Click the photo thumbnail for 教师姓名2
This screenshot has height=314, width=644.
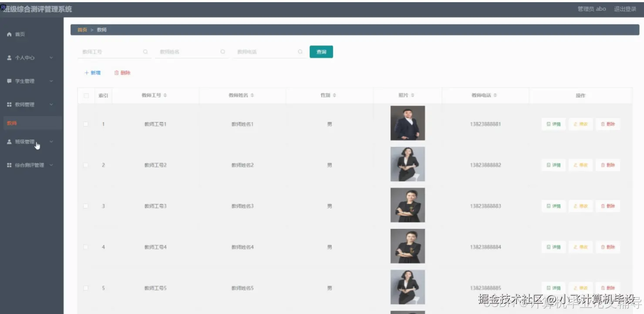tap(408, 164)
